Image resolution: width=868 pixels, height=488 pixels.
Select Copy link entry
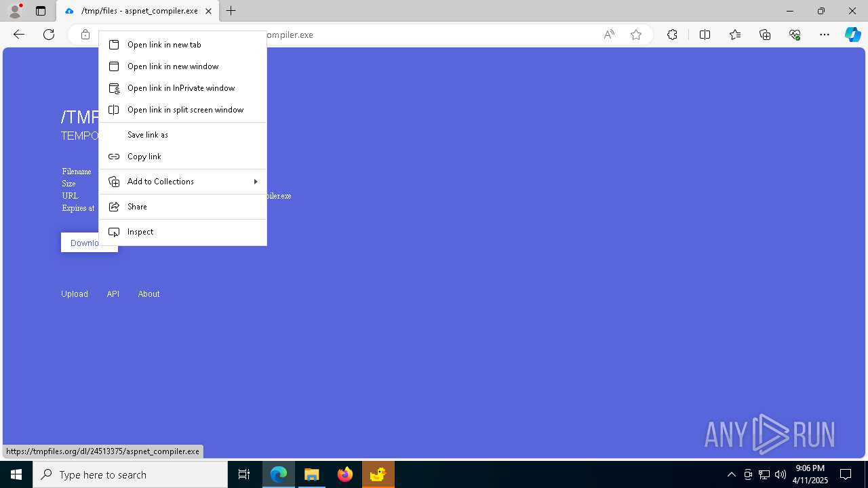[182, 157]
